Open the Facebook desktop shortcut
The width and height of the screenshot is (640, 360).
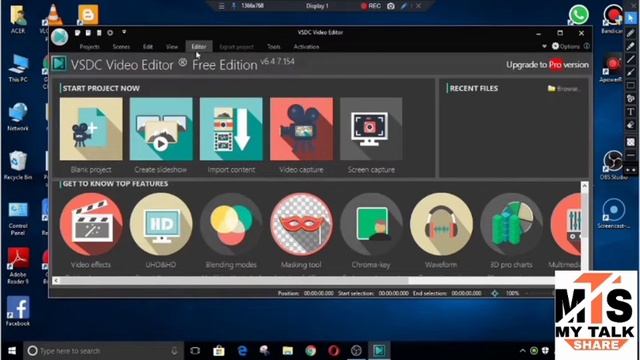[x=18, y=311]
